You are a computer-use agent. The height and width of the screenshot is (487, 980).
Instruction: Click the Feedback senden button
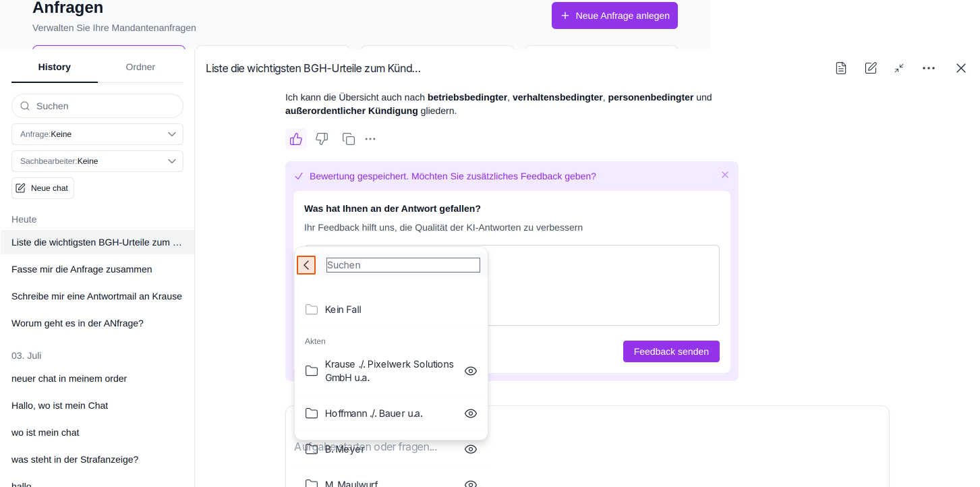[671, 351]
